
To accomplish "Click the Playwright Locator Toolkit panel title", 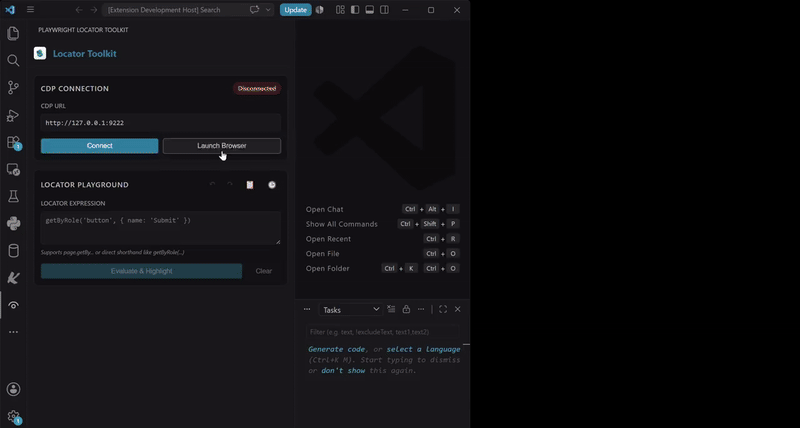I will 83,30.
